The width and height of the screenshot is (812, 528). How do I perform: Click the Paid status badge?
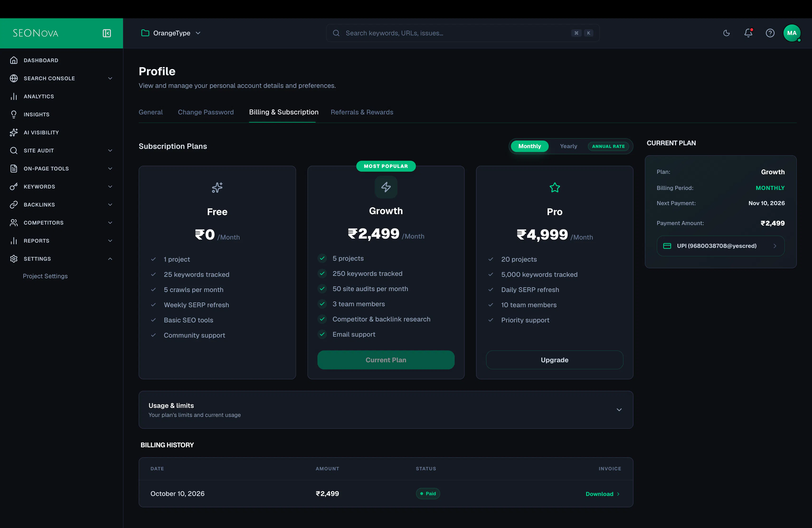(428, 494)
